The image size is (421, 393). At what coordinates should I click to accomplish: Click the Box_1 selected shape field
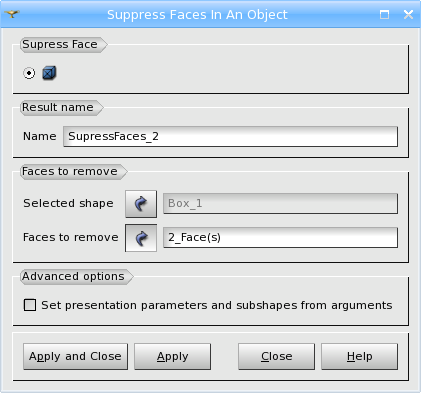pyautogui.click(x=280, y=203)
